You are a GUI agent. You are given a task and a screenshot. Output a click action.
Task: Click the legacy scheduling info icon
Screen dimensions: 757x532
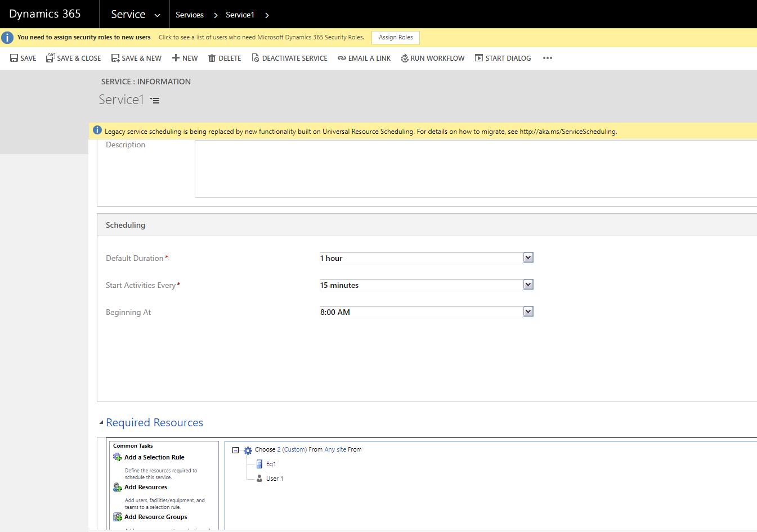click(97, 130)
